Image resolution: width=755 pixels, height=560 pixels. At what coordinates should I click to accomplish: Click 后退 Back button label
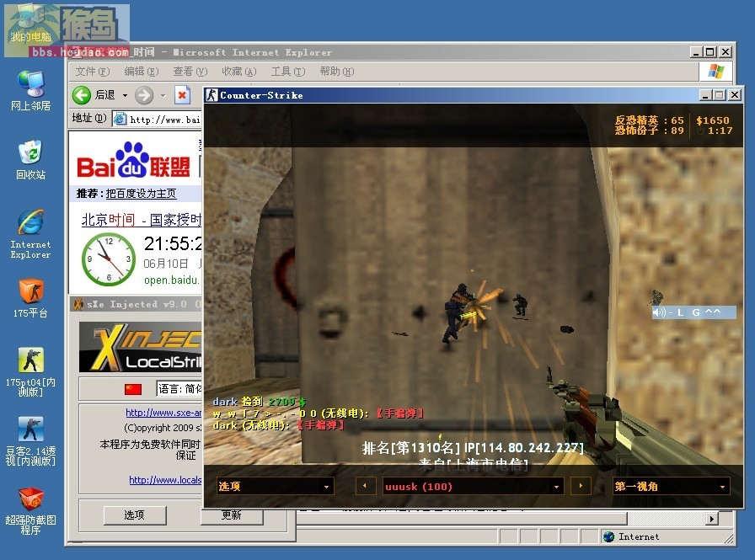click(104, 95)
